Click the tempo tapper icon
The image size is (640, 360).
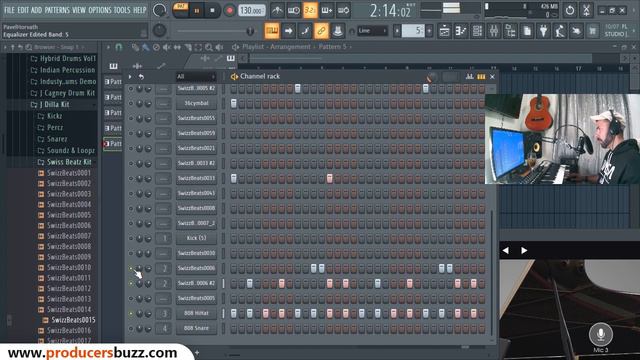pos(560,31)
